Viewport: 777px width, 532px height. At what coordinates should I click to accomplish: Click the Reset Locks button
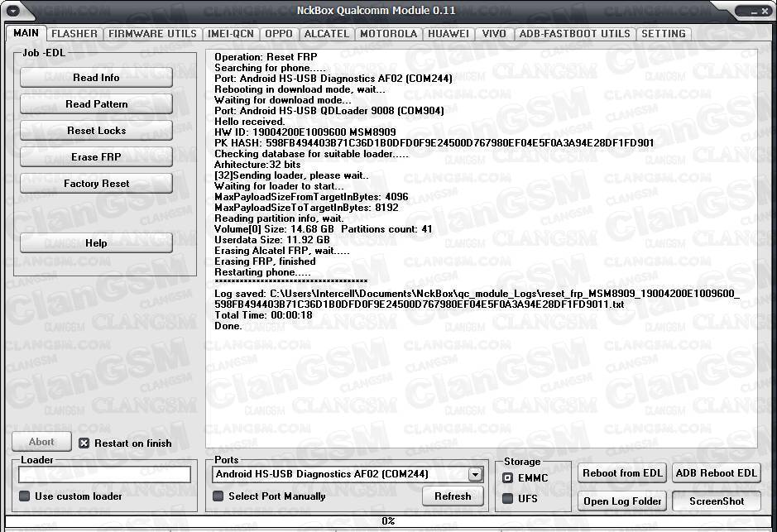[x=96, y=131]
